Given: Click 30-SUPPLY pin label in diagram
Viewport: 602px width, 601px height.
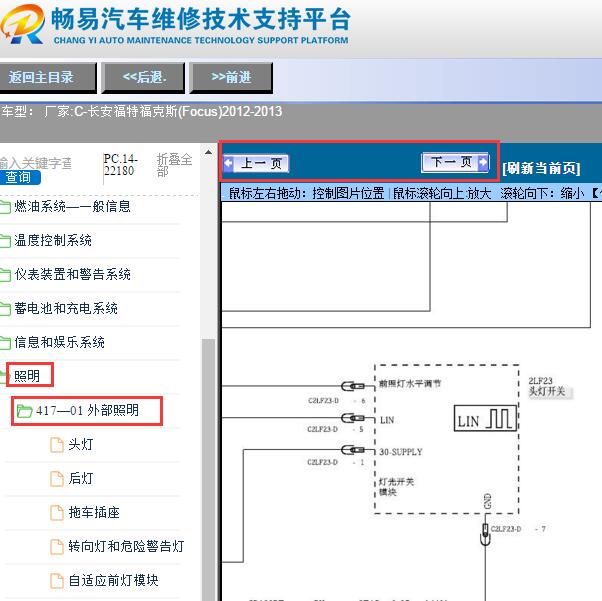Looking at the screenshot, I should [400, 452].
